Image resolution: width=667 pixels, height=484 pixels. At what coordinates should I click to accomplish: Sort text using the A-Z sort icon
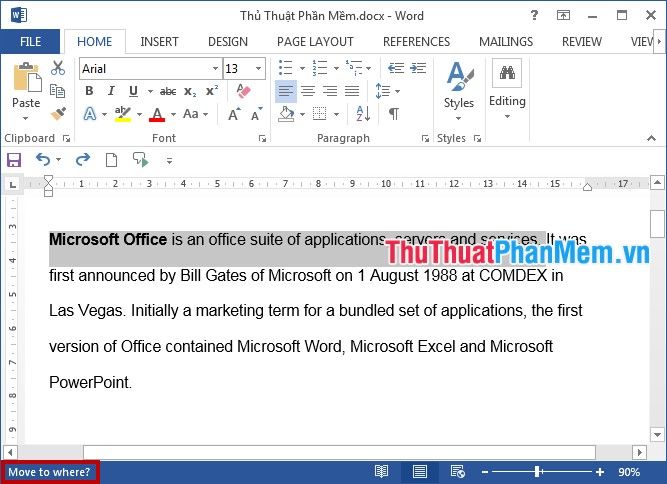coord(363,114)
